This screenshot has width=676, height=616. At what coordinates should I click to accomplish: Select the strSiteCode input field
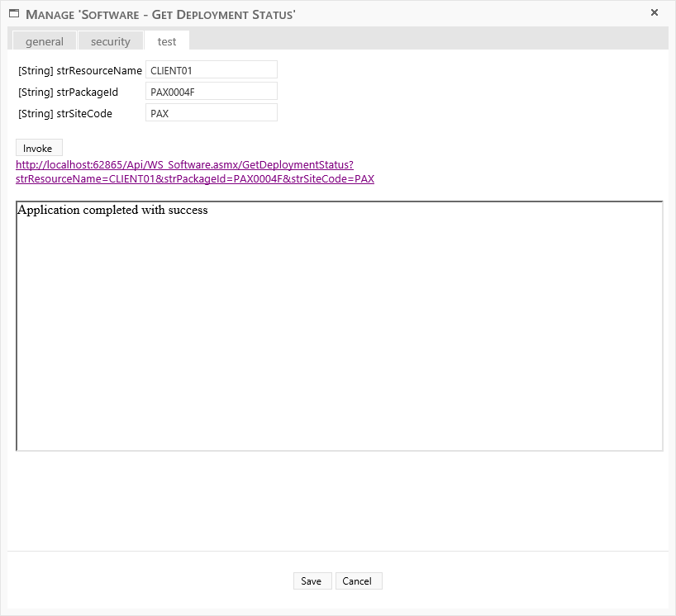coord(211,113)
